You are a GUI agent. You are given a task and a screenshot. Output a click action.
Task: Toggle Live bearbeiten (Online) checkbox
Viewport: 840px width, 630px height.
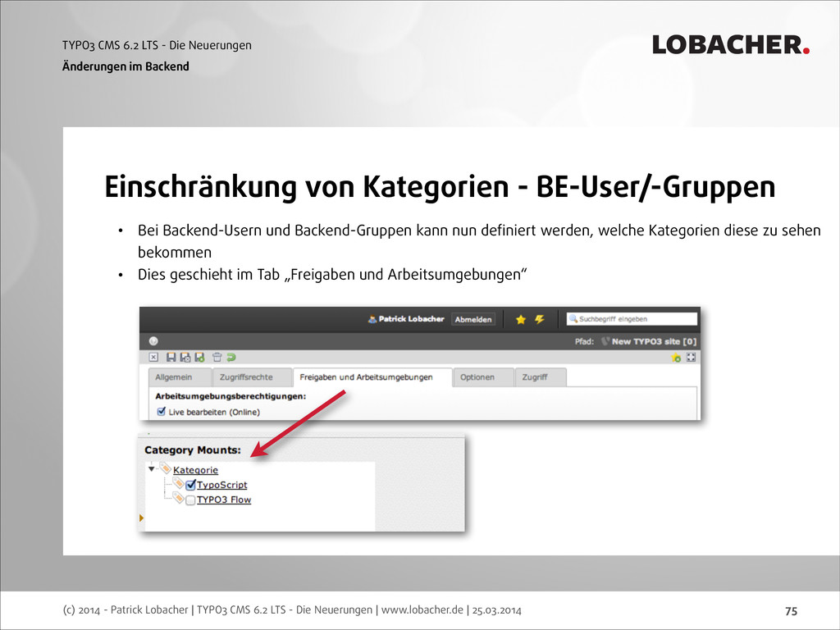click(x=162, y=412)
